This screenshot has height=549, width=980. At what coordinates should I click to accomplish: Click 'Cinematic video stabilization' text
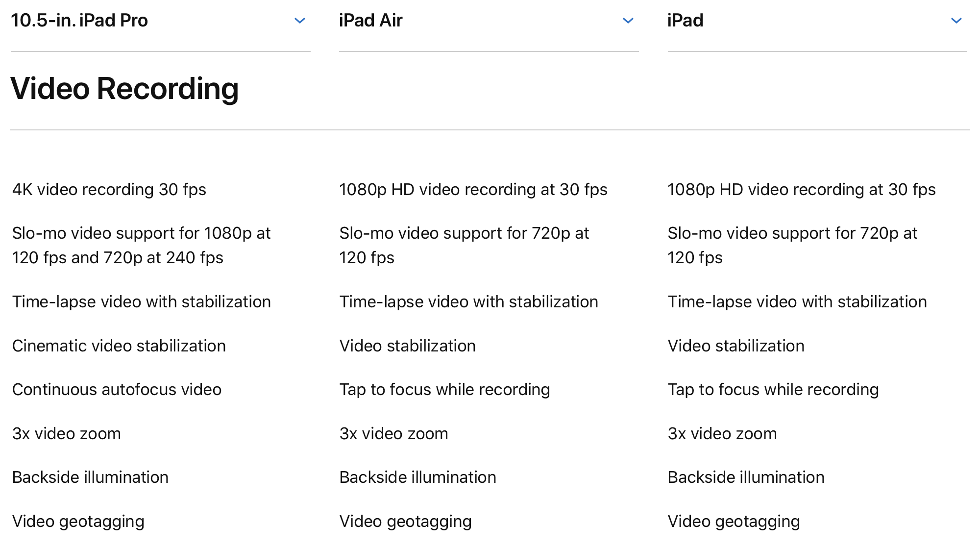click(x=119, y=346)
